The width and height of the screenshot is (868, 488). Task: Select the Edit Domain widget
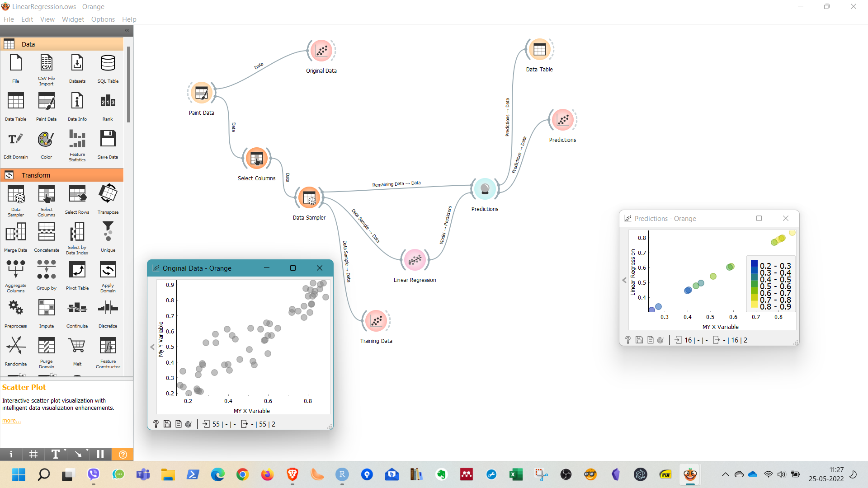16,145
